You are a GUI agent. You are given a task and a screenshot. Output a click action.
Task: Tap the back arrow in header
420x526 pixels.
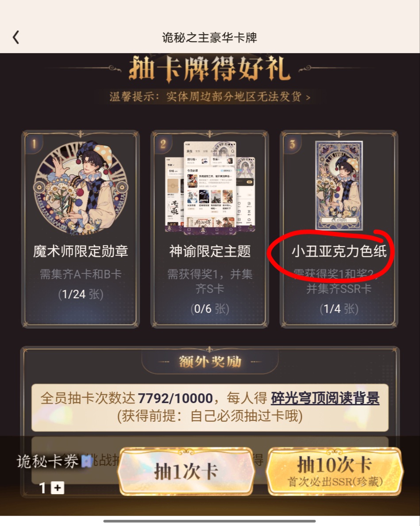point(16,37)
